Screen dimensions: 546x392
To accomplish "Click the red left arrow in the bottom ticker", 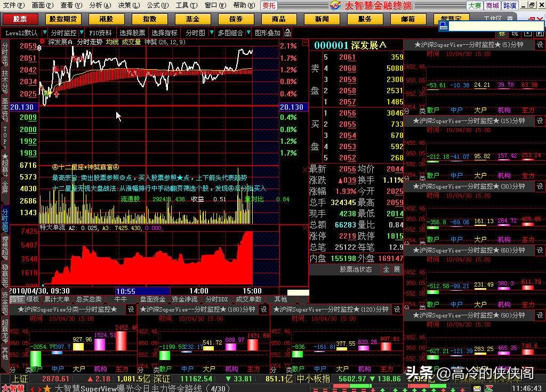I will pyautogui.click(x=33, y=388).
